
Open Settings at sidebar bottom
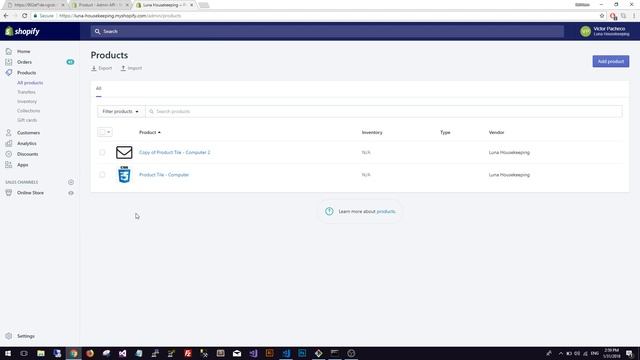[x=26, y=336]
